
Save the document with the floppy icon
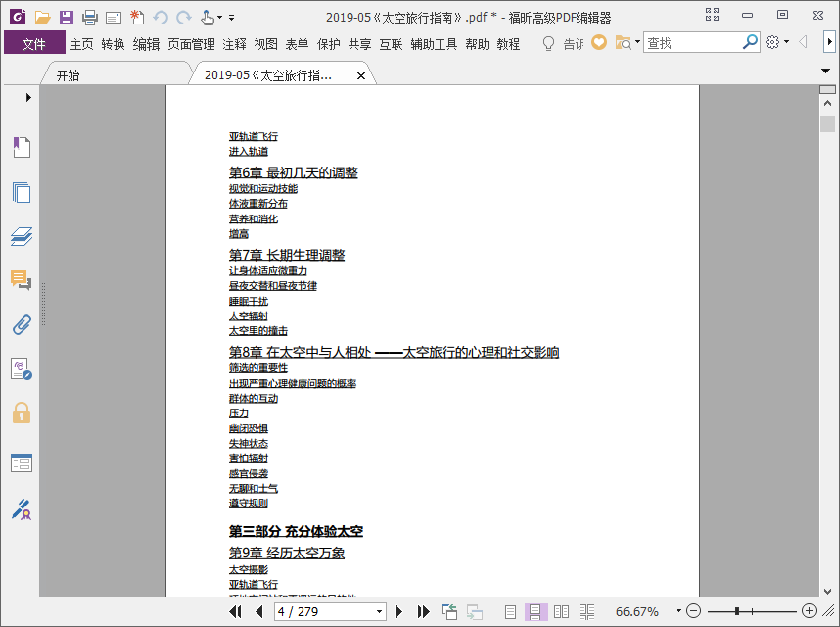(x=67, y=18)
